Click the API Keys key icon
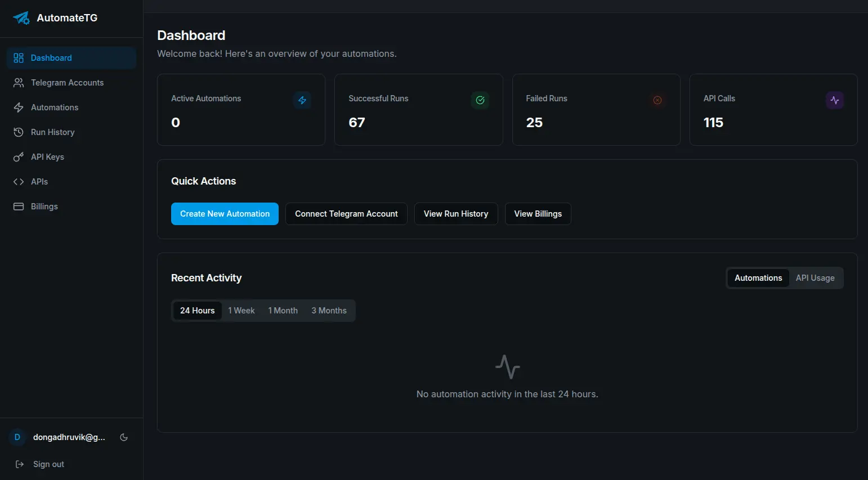 (x=19, y=157)
